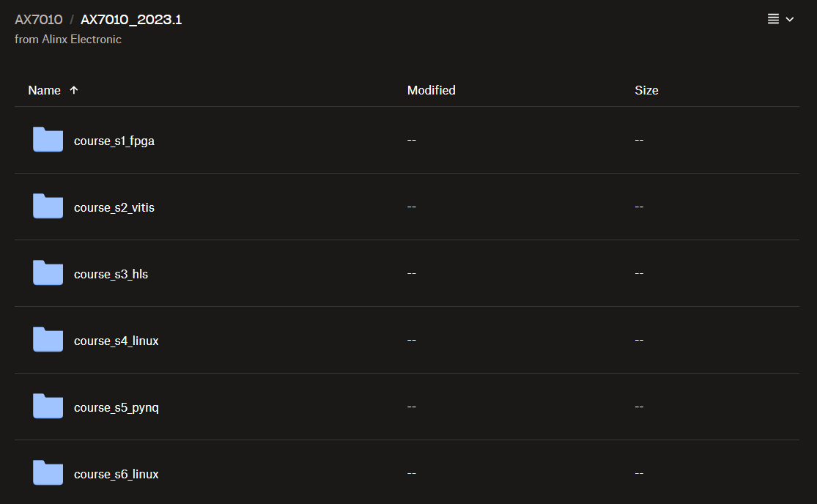Click the course_s6_linux folder icon
Image resolution: width=817 pixels, height=504 pixels.
point(48,473)
